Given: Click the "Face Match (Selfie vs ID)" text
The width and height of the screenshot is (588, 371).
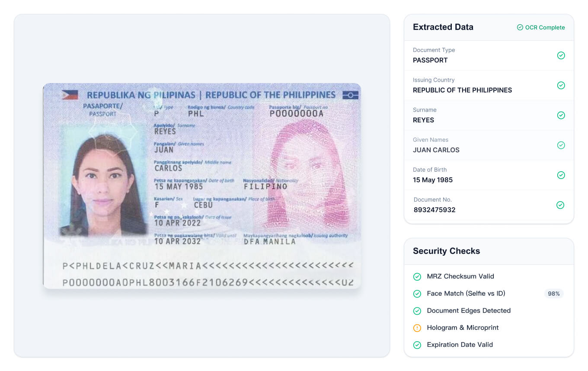Looking at the screenshot, I should [x=466, y=293].
